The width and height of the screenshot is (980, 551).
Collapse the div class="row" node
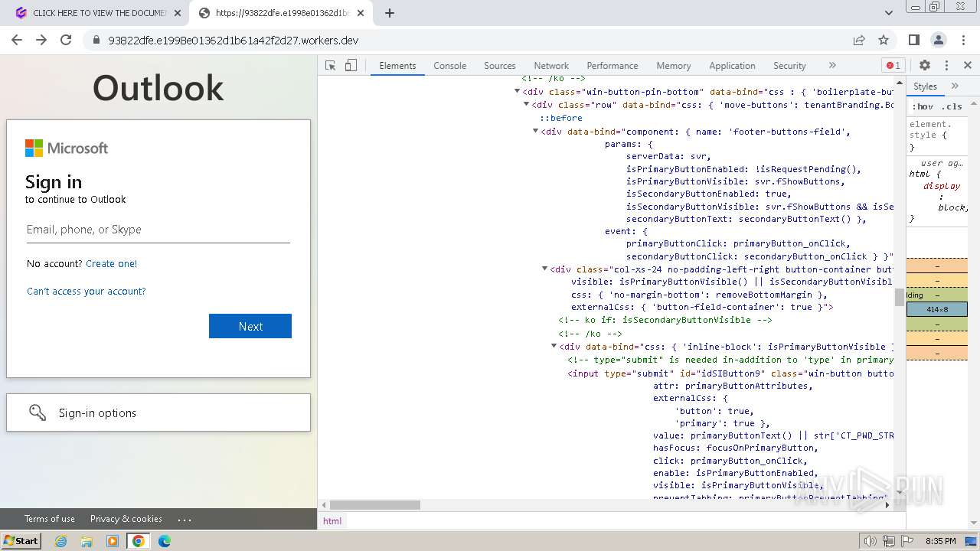click(x=527, y=105)
